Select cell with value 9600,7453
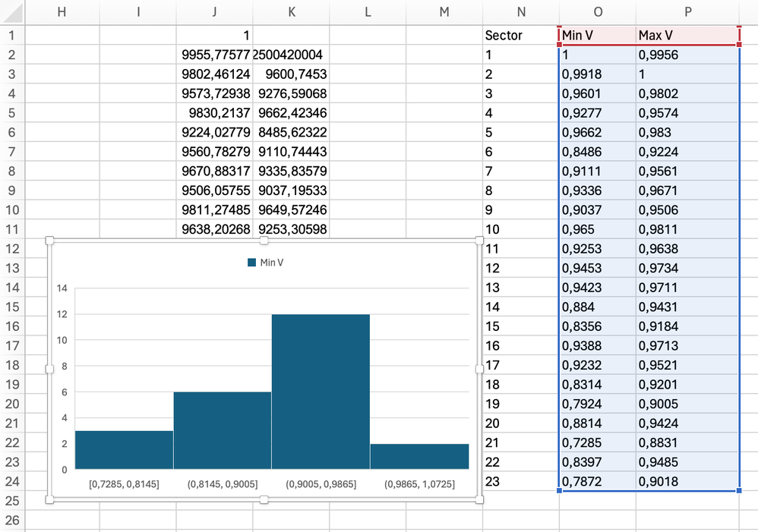Screen dimensions: 758x532 (x=291, y=74)
